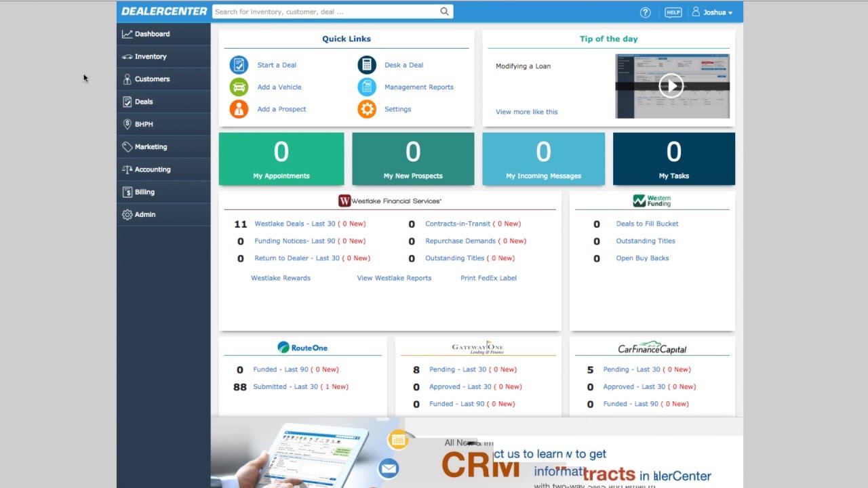Click the inventory, customer, deal search field

pos(325,12)
